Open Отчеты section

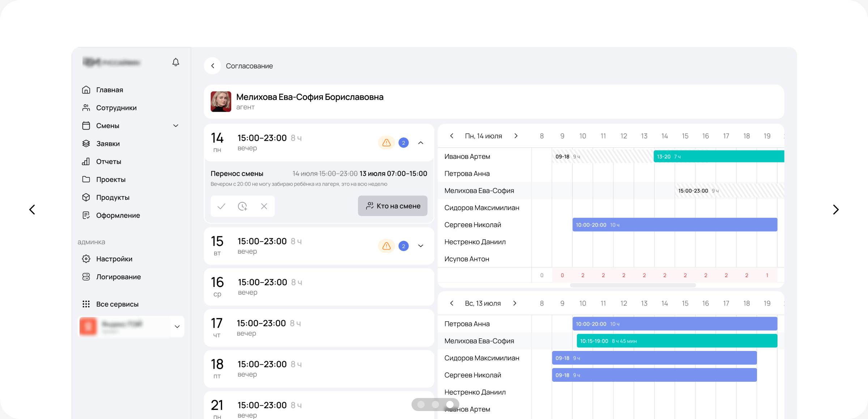[109, 162]
